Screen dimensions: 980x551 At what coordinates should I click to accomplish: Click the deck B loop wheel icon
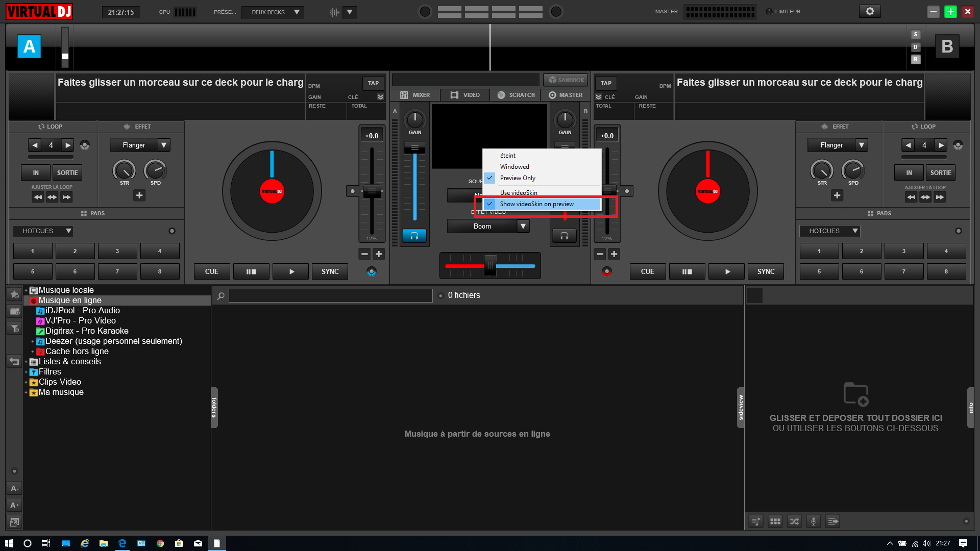(958, 145)
